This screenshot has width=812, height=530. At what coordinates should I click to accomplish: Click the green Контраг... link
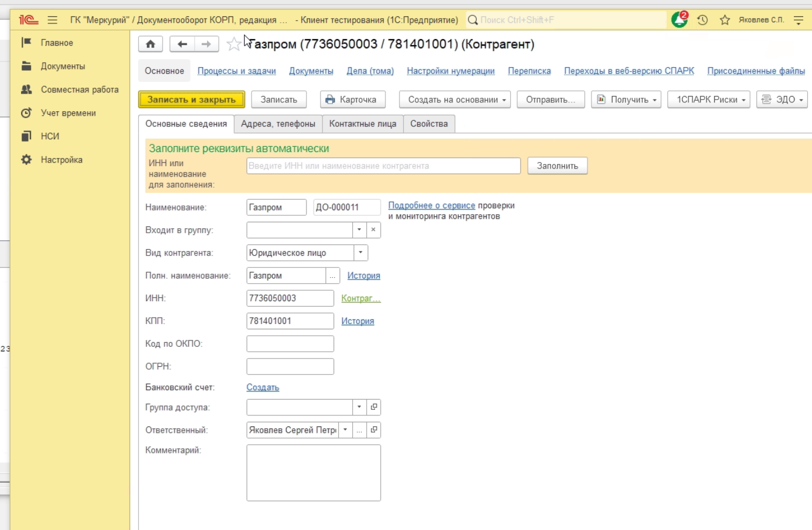click(x=361, y=298)
